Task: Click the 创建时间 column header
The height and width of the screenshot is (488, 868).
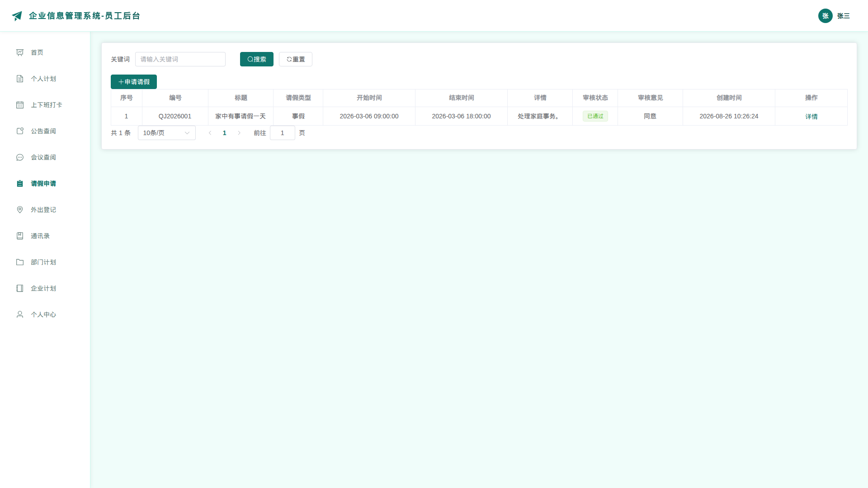Action: tap(729, 98)
